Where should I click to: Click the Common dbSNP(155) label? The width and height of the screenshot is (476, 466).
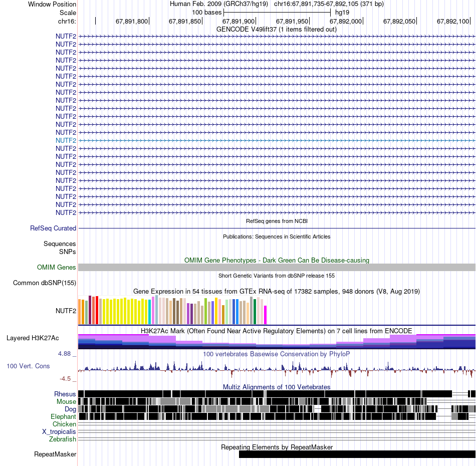coord(45,283)
